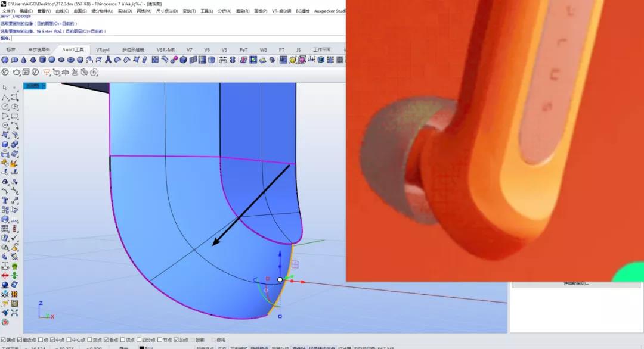The height and width of the screenshot is (349, 644).
Task: Click the boolean union spheres icon
Action: 14,144
